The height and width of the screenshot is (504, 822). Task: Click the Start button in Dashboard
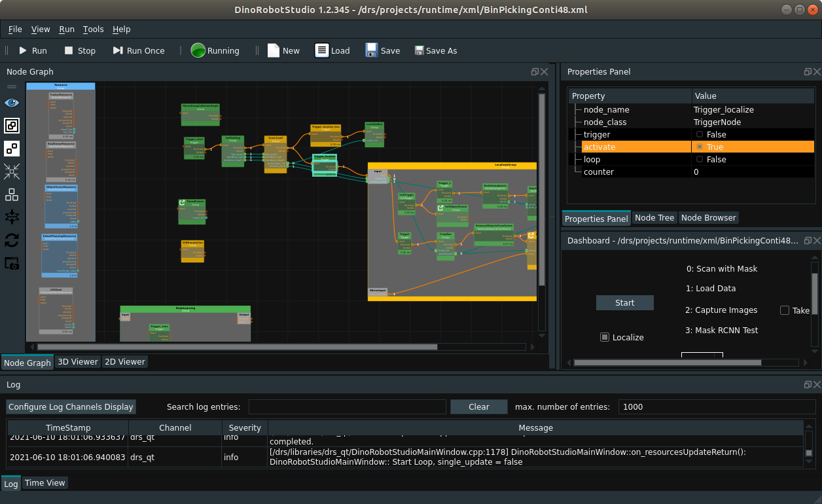click(625, 302)
